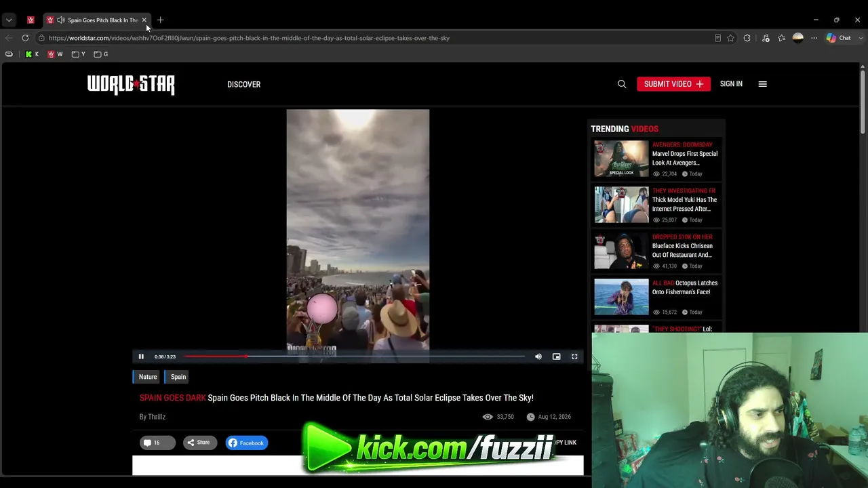This screenshot has width=868, height=488.
Task: Pause the video with the player pause button
Action: point(141,357)
